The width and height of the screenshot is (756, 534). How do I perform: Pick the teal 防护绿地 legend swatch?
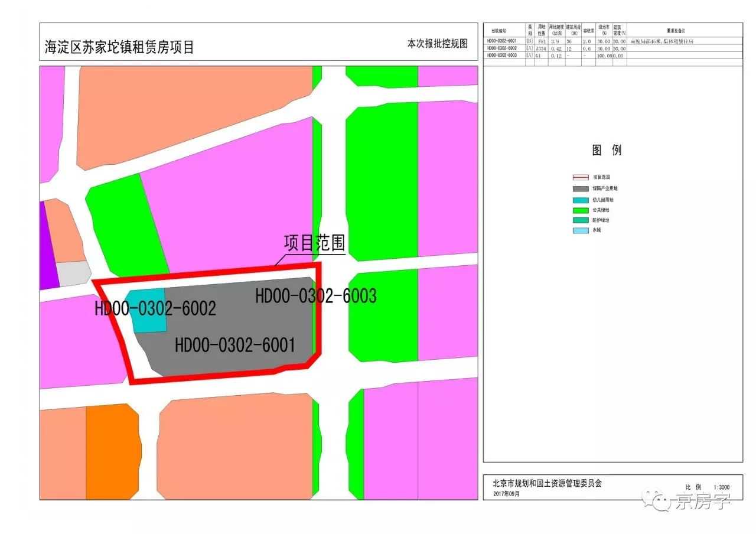581,220
